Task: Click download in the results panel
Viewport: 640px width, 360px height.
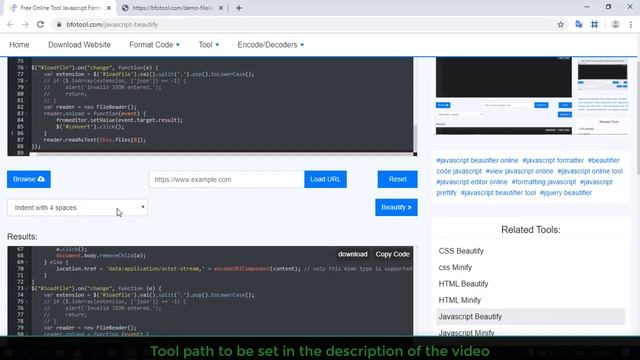Action: tap(353, 254)
